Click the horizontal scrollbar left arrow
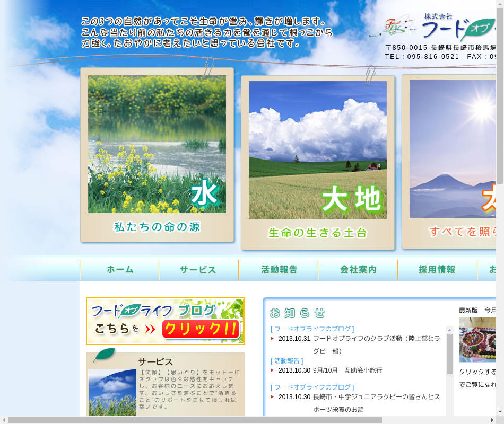The height and width of the screenshot is (424, 504). (4, 420)
